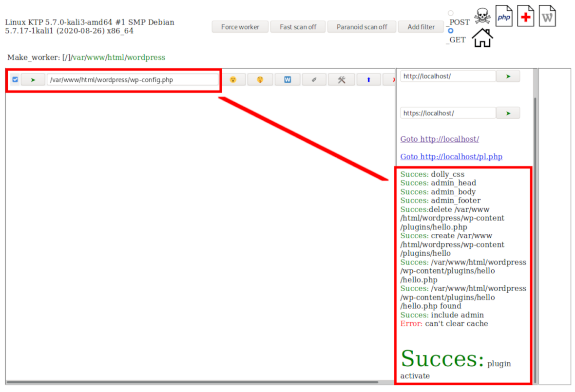Click the hammer and wrench tools button
Image resolution: width=575 pixels, height=392 pixels.
tap(341, 79)
